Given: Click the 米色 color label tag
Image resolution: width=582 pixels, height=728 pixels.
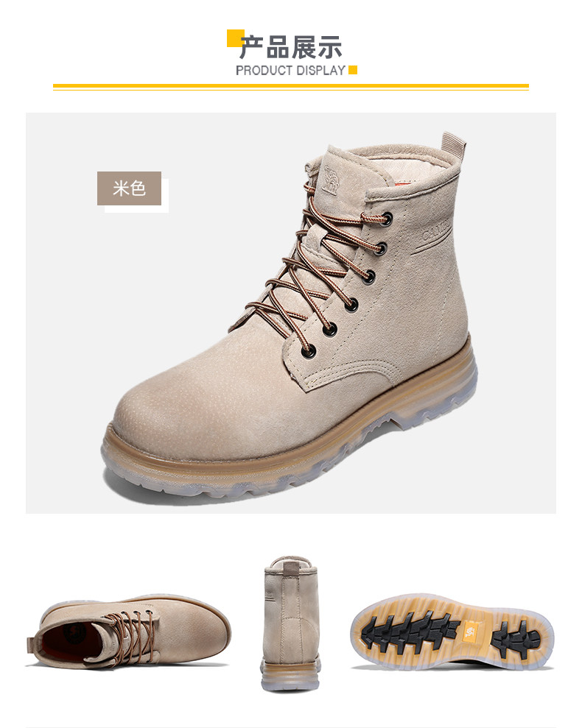Looking at the screenshot, I should tap(129, 188).
